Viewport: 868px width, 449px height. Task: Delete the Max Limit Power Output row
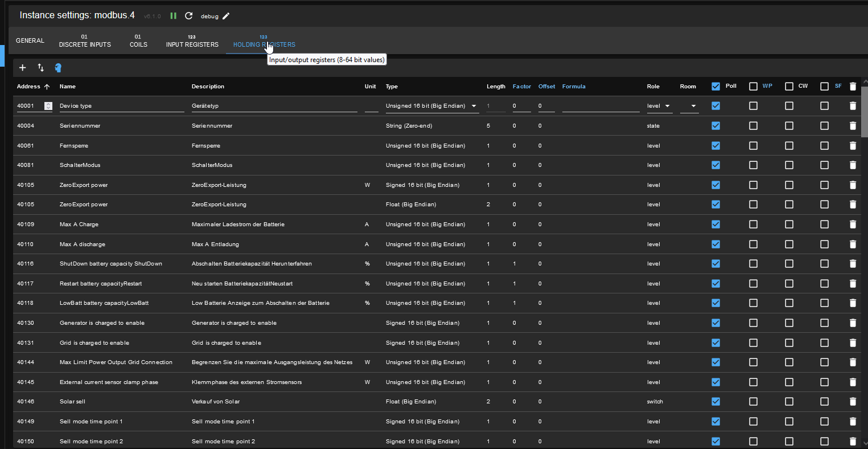click(x=853, y=362)
